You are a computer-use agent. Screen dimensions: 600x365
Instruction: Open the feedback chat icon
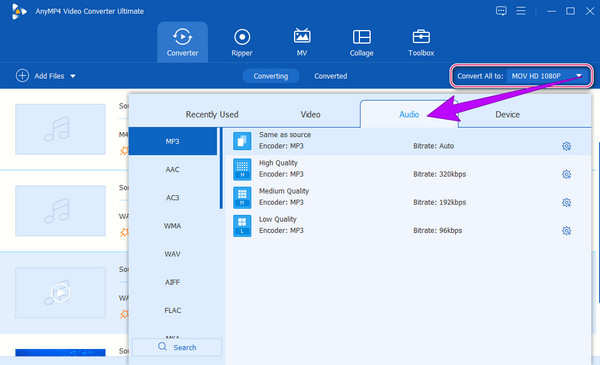point(501,11)
